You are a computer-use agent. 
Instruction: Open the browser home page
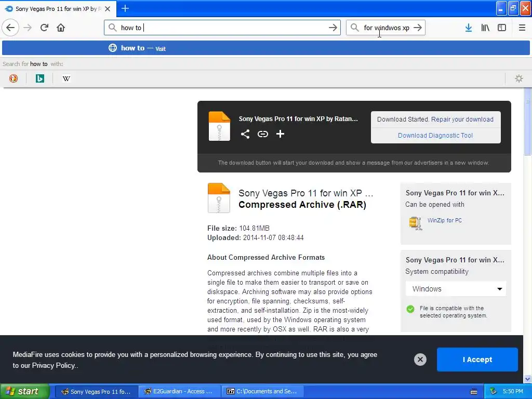(x=61, y=28)
